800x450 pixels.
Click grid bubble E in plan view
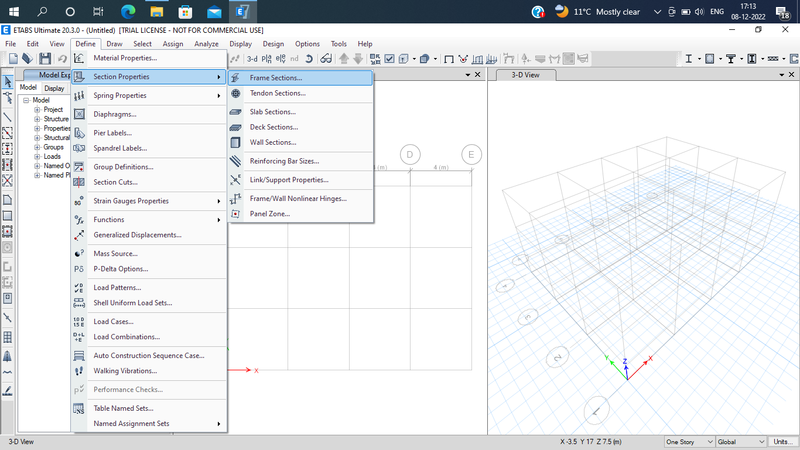471,155
